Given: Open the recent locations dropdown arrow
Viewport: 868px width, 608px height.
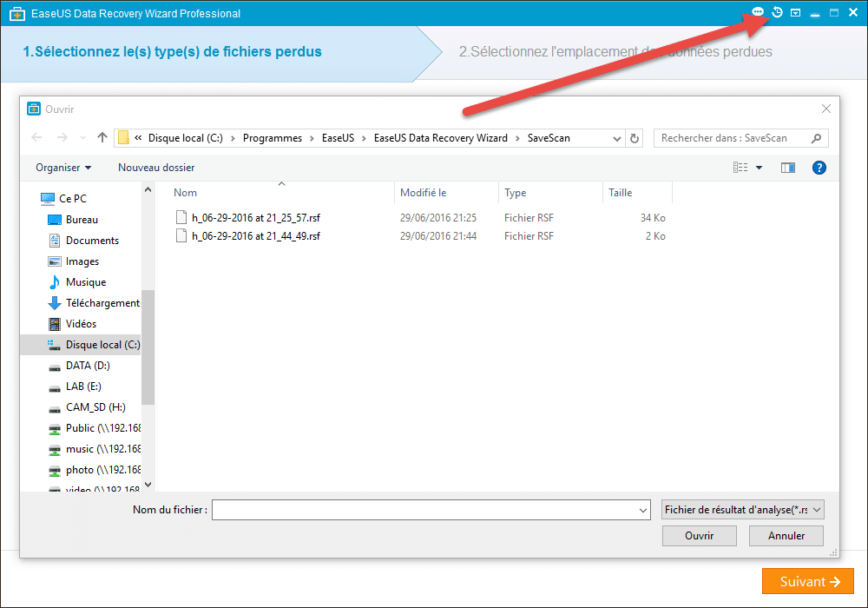Looking at the screenshot, I should (82, 137).
